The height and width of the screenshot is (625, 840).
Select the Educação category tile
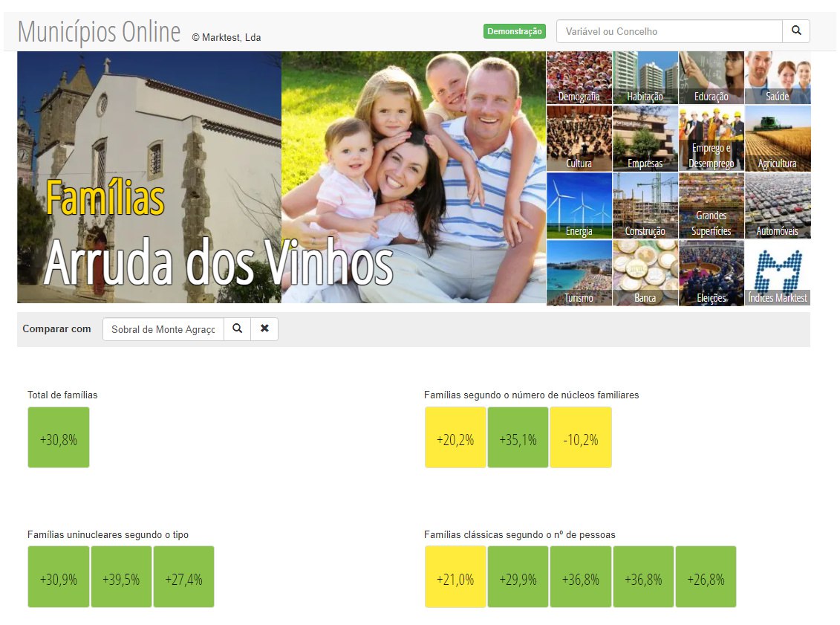click(x=712, y=78)
